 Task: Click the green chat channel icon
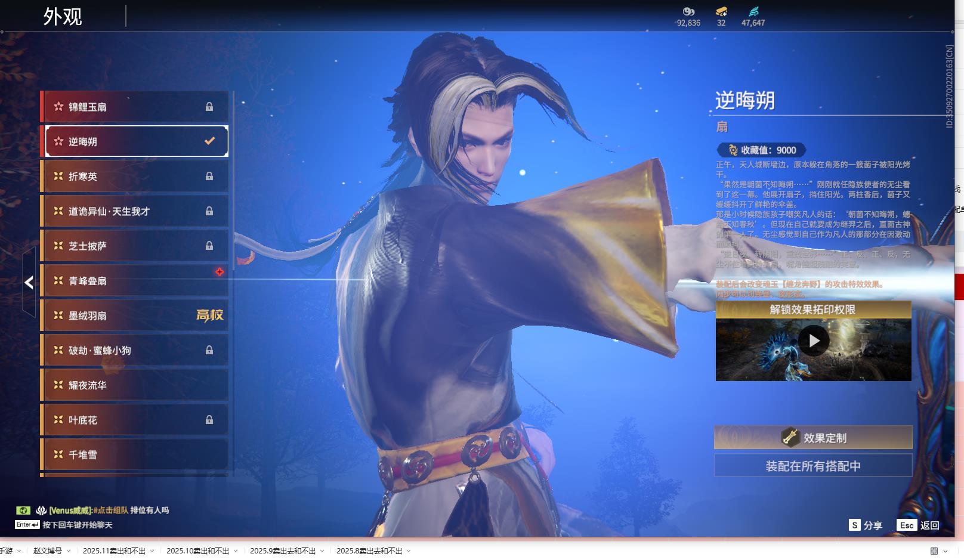point(23,511)
